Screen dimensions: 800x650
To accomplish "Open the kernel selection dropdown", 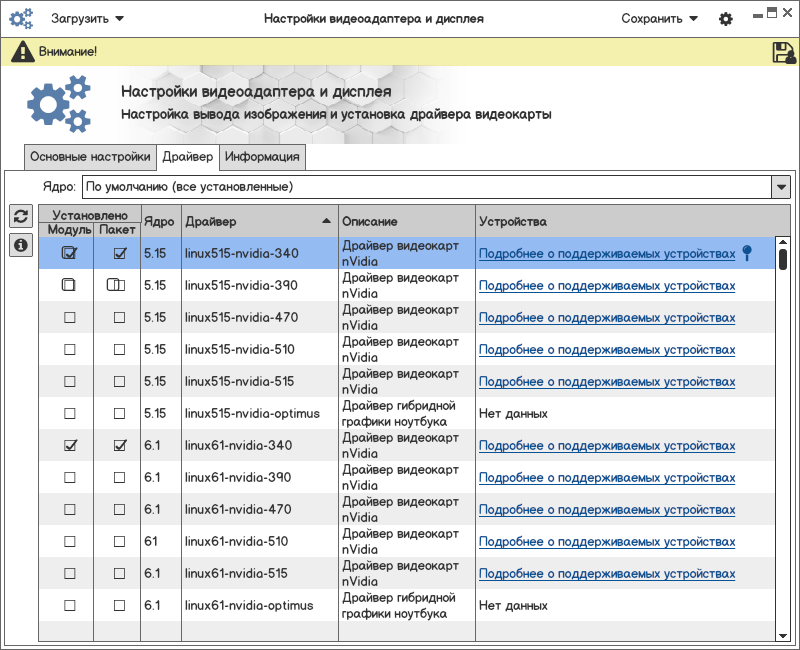I will pyautogui.click(x=780, y=187).
